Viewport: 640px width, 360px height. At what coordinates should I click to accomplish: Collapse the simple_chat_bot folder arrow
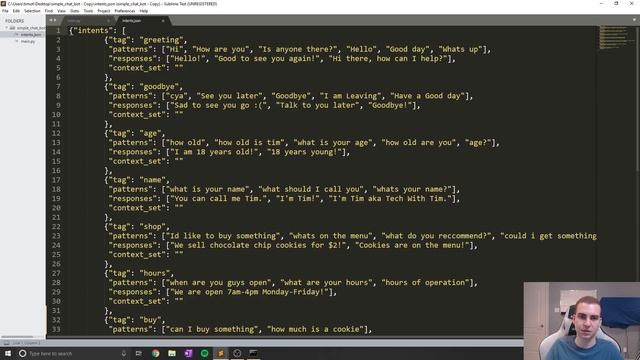(7, 28)
